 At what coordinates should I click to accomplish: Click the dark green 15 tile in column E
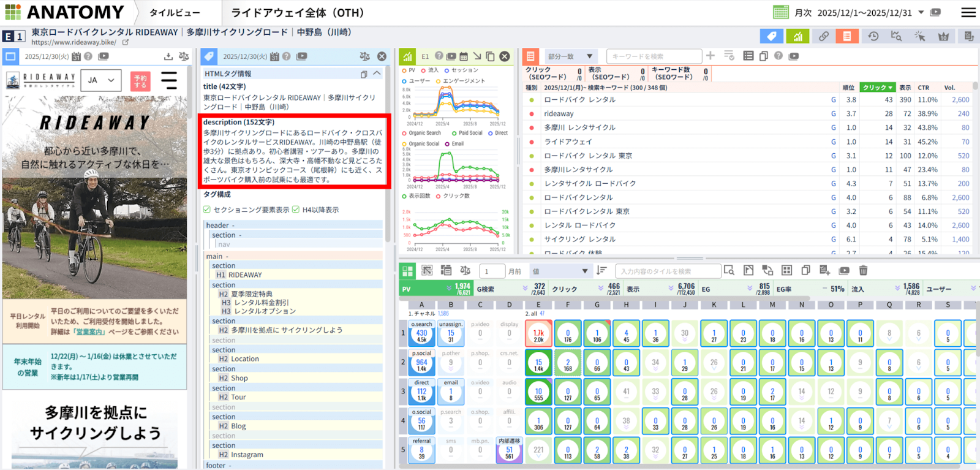[538, 362]
